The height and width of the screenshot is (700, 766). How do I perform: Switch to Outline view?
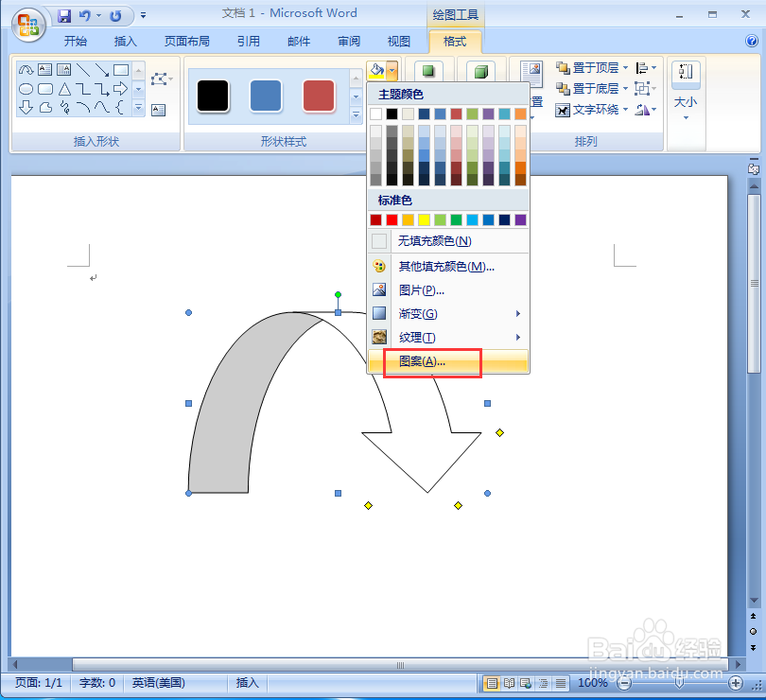pyautogui.click(x=543, y=683)
